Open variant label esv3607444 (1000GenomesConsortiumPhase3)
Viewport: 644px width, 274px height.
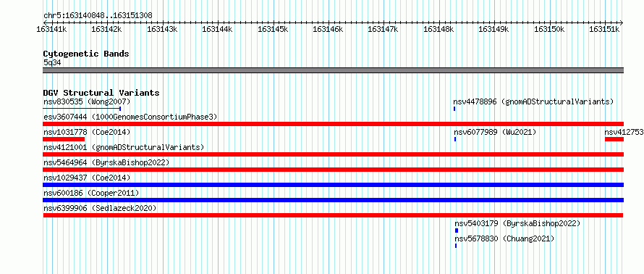pyautogui.click(x=130, y=117)
